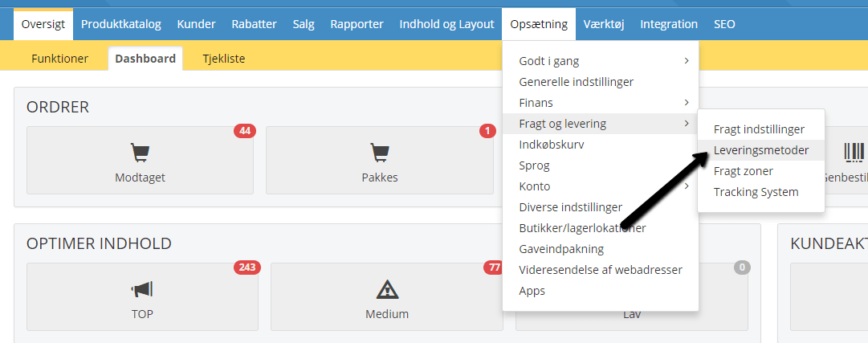Open the Produktkatalog menu
Screen dimensions: 868x343
121,24
